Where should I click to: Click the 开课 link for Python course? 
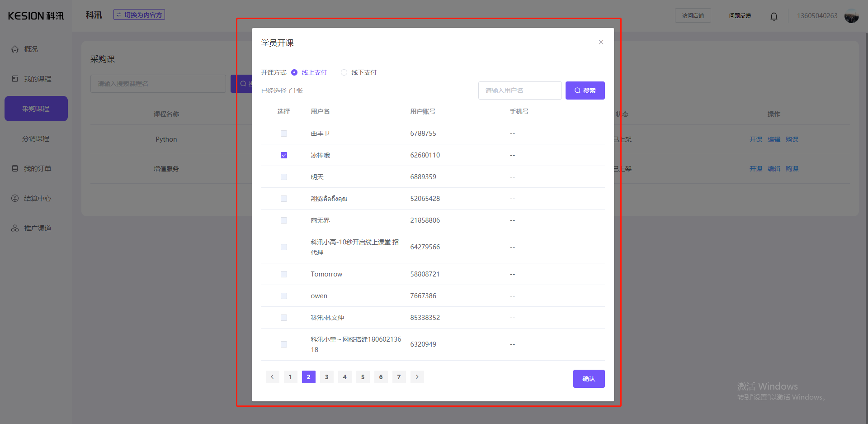(x=755, y=139)
